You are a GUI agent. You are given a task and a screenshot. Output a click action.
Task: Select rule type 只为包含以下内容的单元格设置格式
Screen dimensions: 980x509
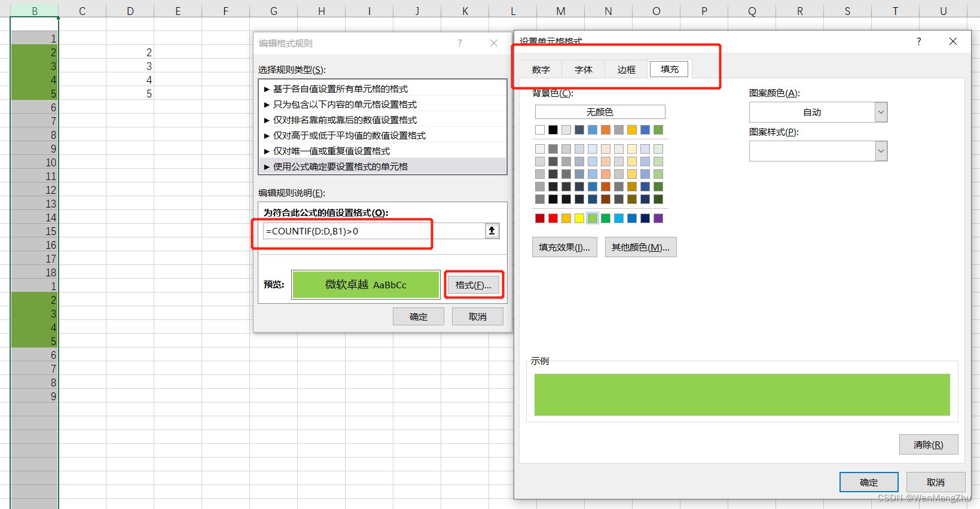click(x=383, y=104)
